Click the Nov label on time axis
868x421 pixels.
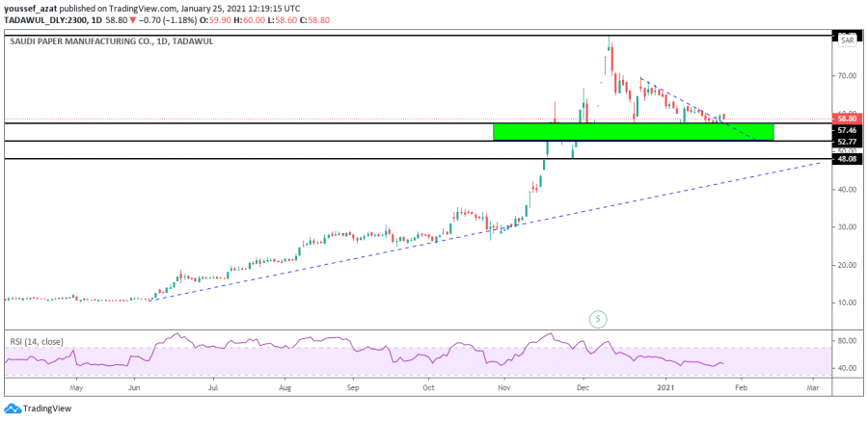tap(502, 386)
